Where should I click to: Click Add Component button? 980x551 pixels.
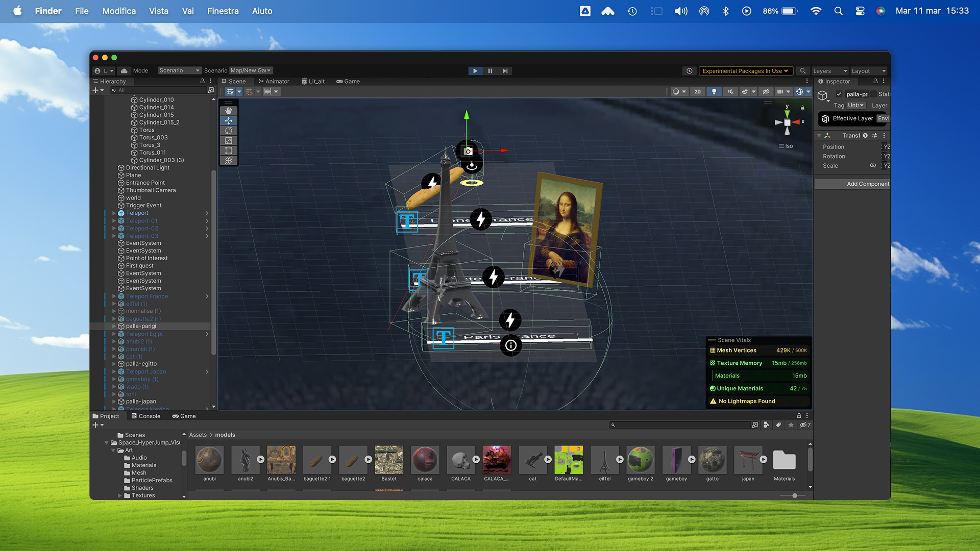(x=852, y=184)
